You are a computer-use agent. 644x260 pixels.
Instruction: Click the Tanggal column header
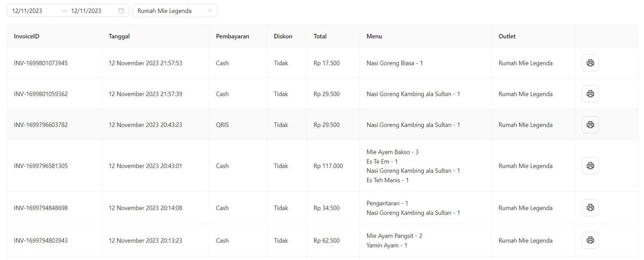[x=119, y=36]
